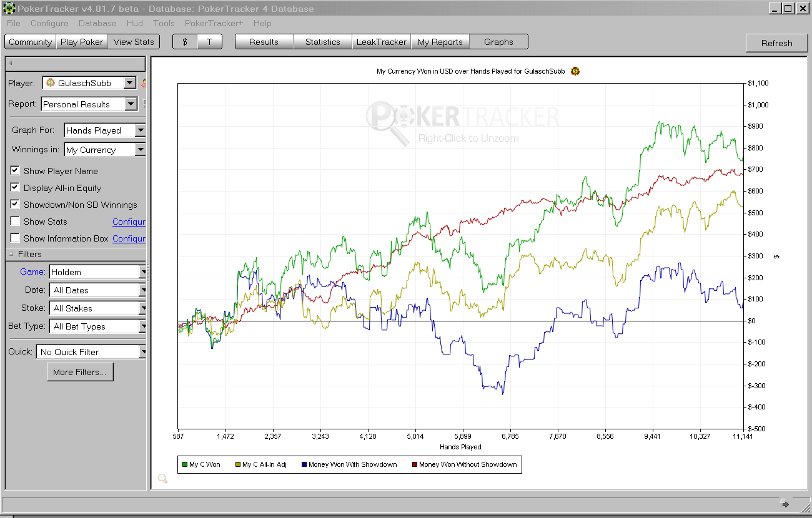Open the Stake filter dropdown
Image resolution: width=812 pixels, height=518 pixels.
pos(142,308)
